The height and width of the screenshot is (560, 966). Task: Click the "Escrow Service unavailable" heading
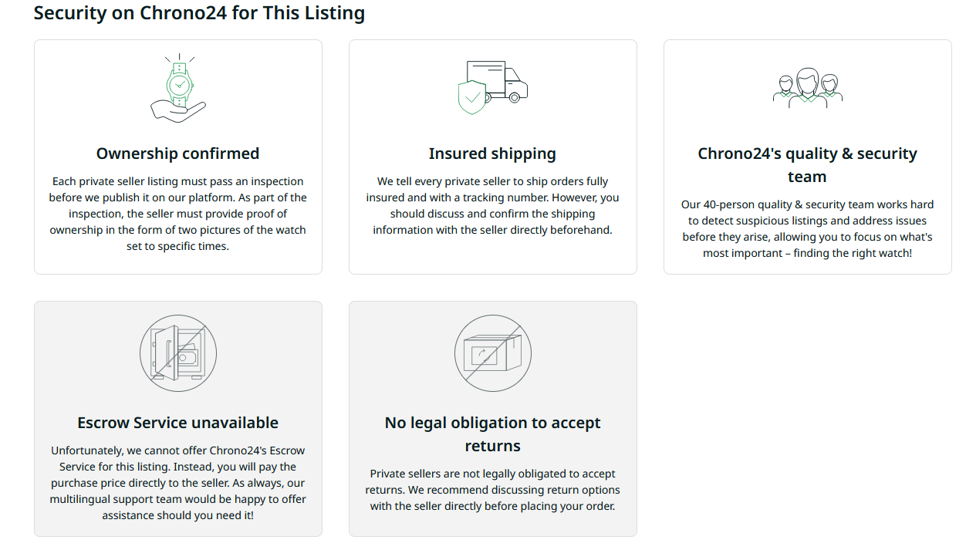click(x=178, y=423)
